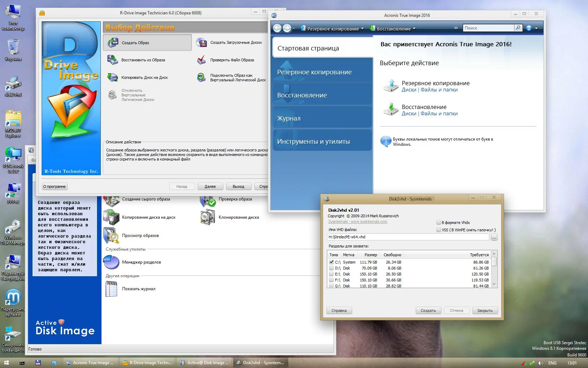
Task: Check the F:\ volume checkbox in Disk2vhd
Action: 331,280
